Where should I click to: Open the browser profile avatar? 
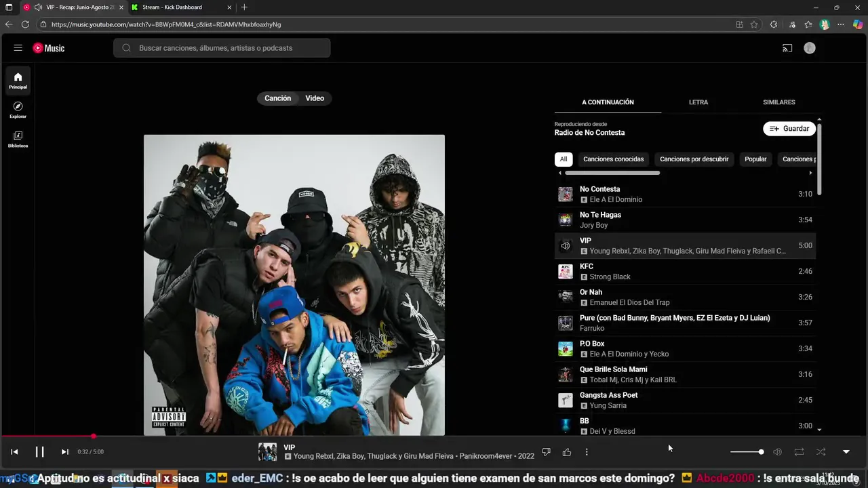[x=825, y=24]
